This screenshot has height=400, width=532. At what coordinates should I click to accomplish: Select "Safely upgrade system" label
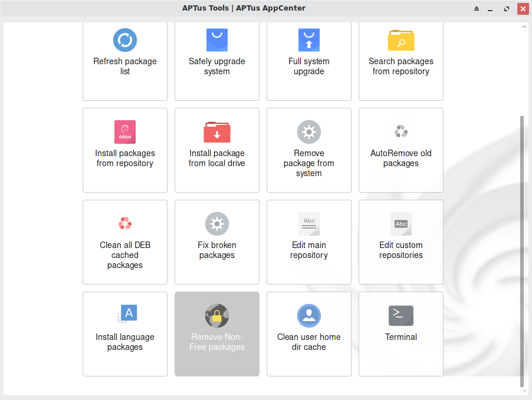[217, 66]
